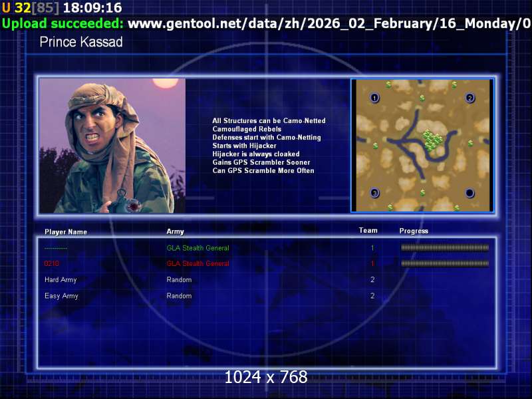Click 'Defenses start with Camo-Netting' line
The width and height of the screenshot is (532, 399).
click(267, 138)
